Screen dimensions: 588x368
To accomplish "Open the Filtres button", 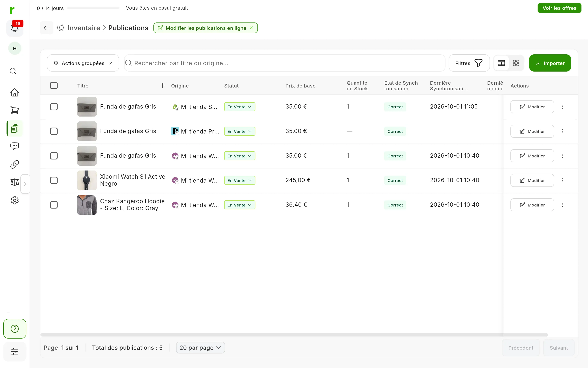I will coord(469,63).
